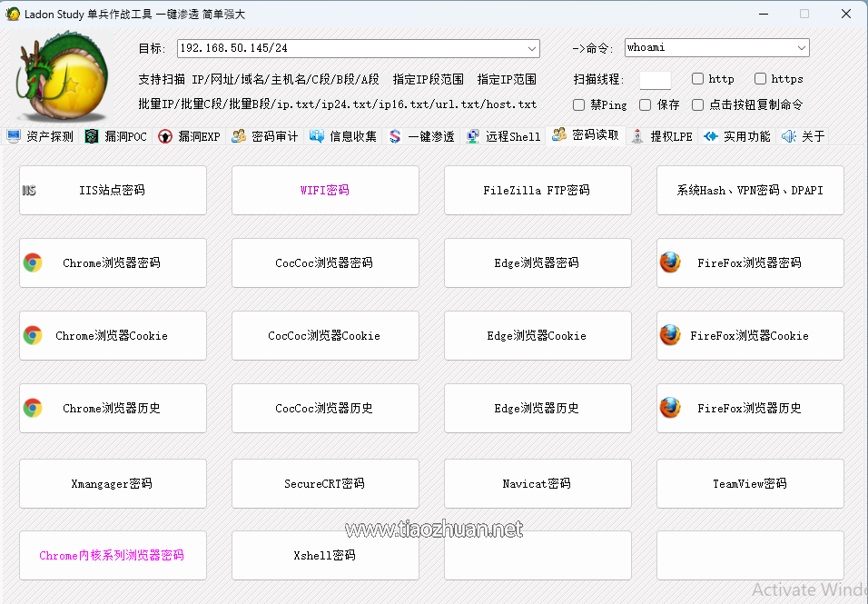
Task: Click the CocCoc浏览器历史 button
Action: 325,408
